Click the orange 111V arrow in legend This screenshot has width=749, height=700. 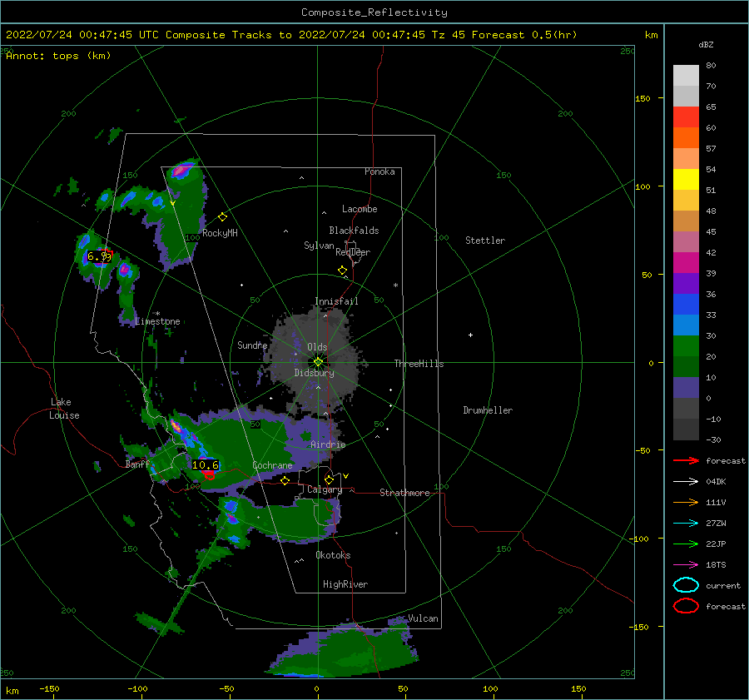click(687, 502)
